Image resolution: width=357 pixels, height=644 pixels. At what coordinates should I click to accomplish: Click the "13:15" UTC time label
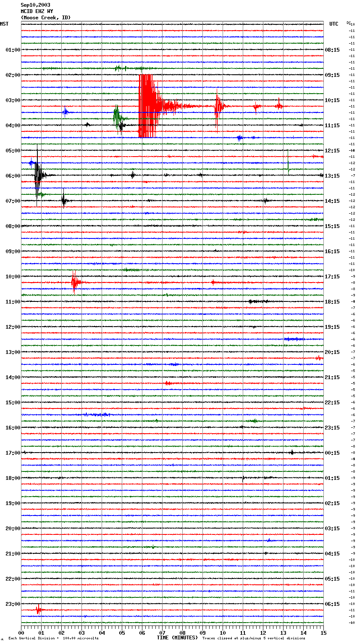332,176
